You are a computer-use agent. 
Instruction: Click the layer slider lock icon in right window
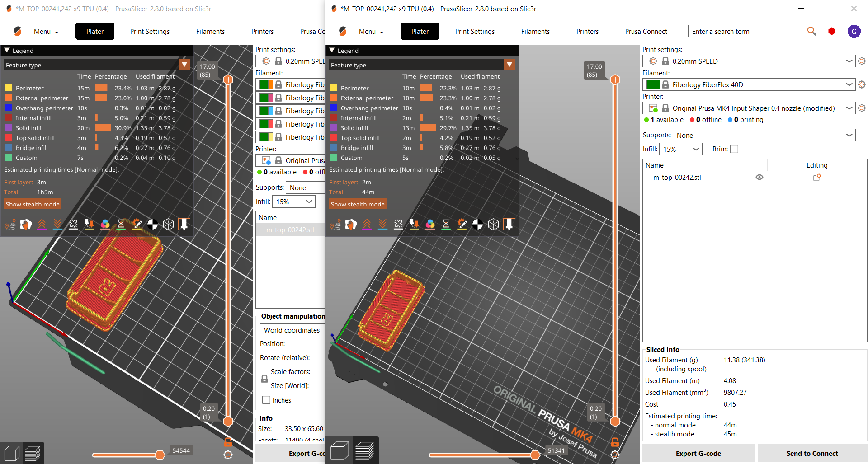615,442
